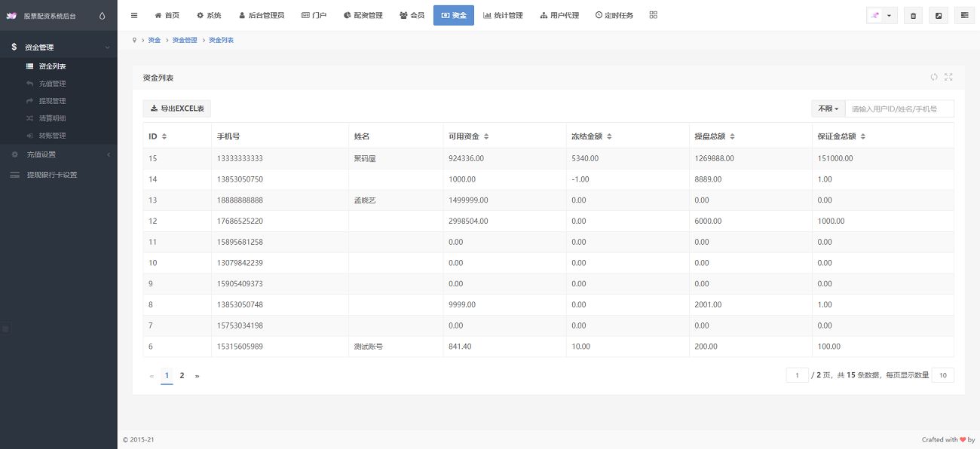Click the refresh icon on 资金列表 panel
Viewport: 980px width, 449px height.
tap(934, 77)
